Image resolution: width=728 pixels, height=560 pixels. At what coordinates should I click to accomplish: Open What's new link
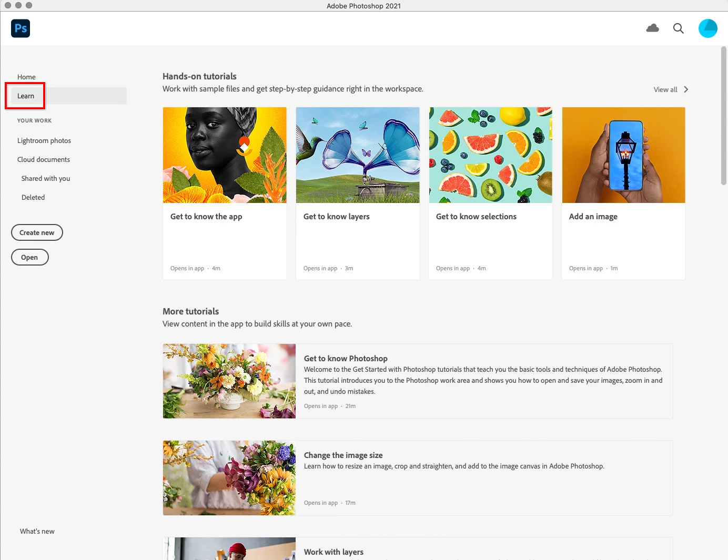37,531
